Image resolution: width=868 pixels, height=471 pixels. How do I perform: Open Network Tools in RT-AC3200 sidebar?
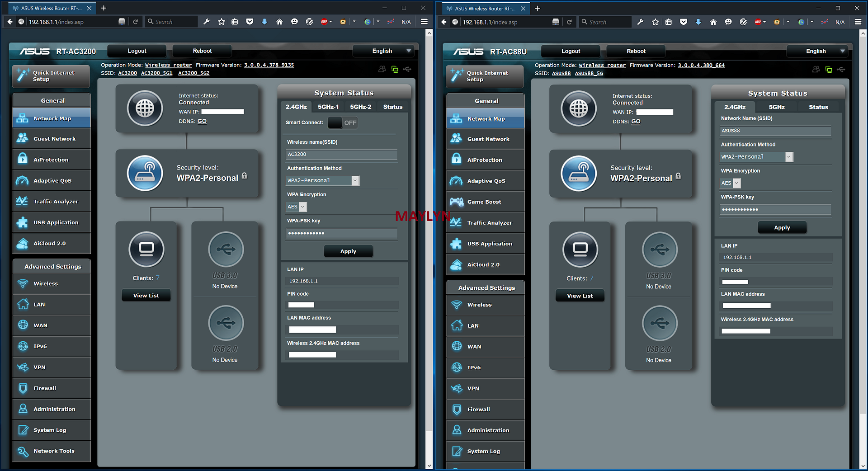(x=52, y=451)
